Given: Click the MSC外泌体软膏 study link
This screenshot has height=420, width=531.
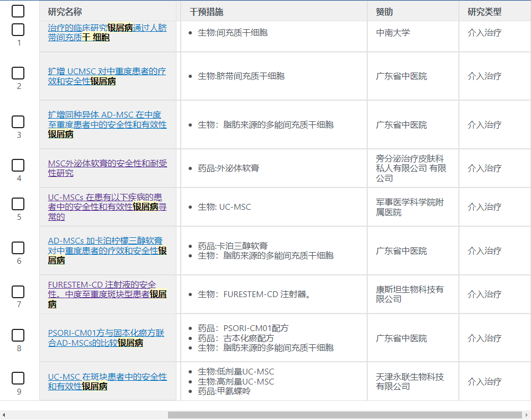Looking at the screenshot, I should tap(107, 163).
